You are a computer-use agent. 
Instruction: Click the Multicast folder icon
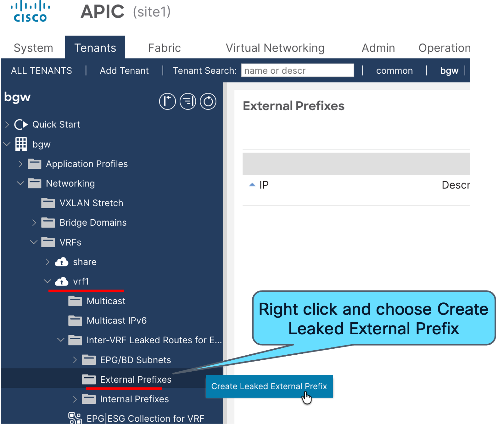pos(75,301)
